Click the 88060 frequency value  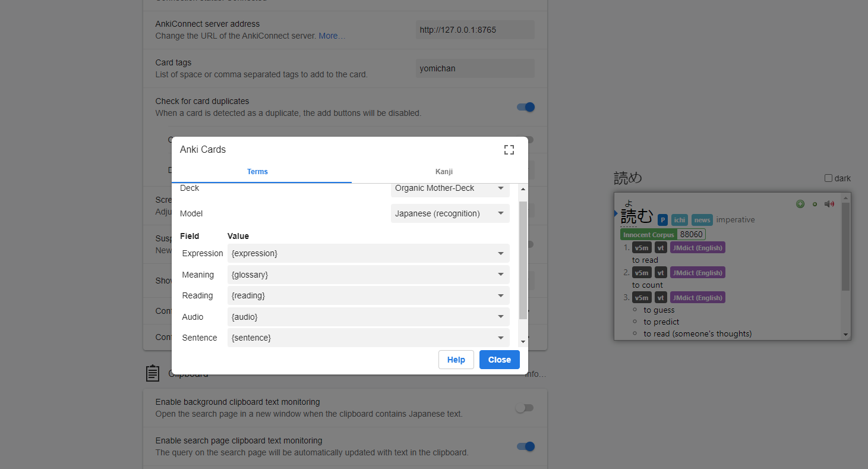pos(692,235)
